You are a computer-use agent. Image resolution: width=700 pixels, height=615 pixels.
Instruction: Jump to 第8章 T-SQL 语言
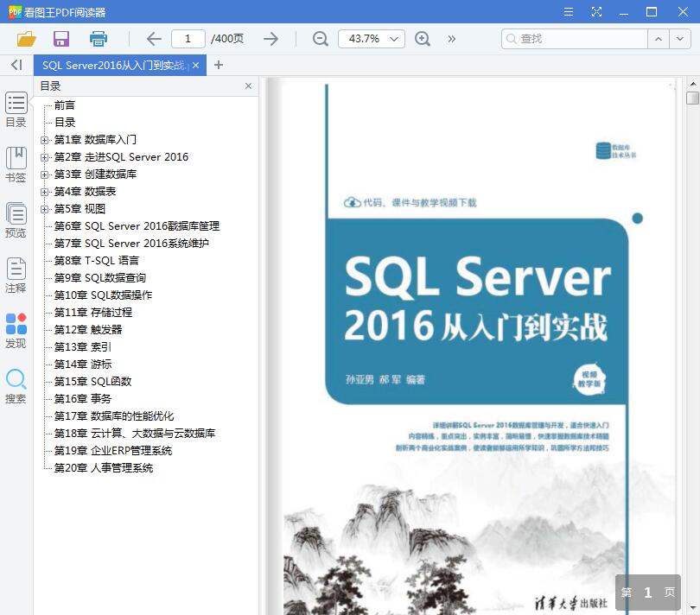pyautogui.click(x=97, y=261)
